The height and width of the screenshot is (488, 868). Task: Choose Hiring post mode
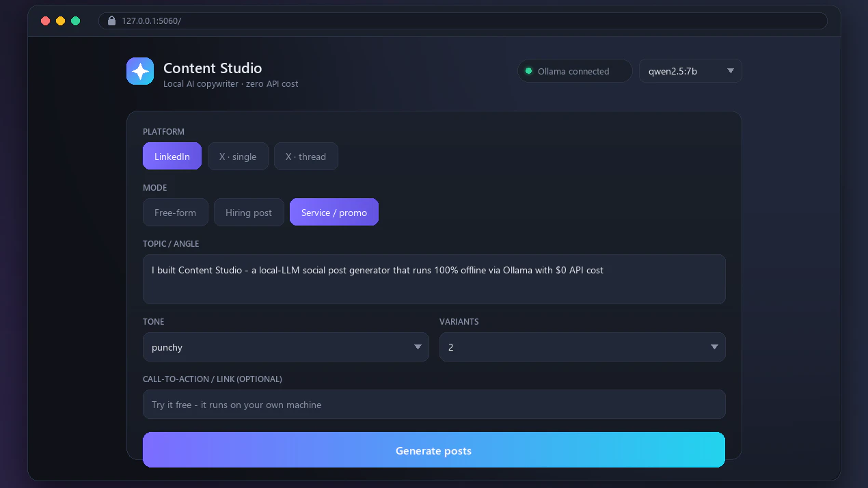[x=249, y=212]
